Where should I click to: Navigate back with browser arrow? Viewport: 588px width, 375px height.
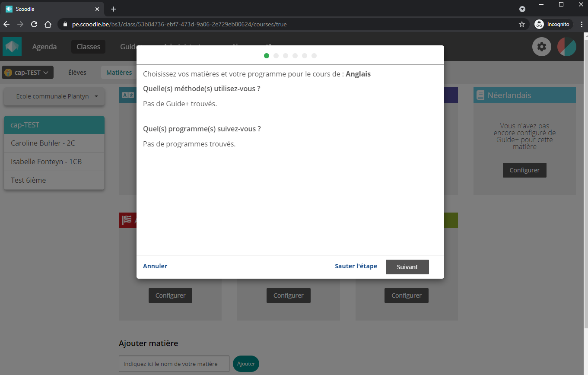tap(6, 24)
